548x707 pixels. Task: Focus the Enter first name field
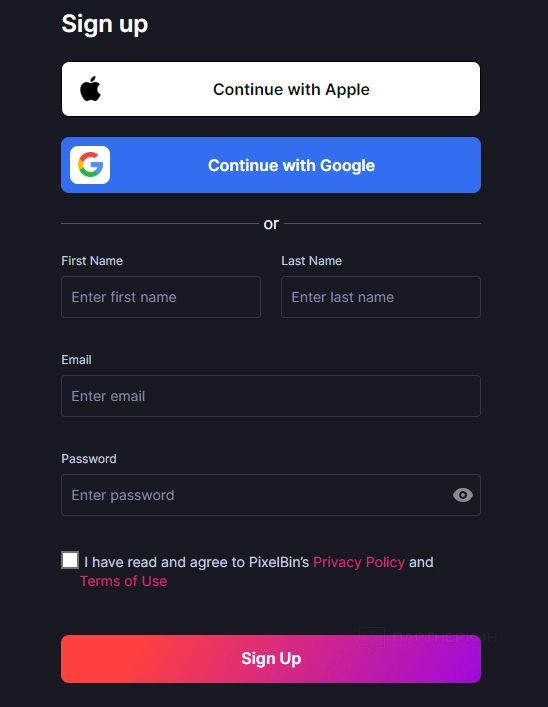[x=161, y=297]
